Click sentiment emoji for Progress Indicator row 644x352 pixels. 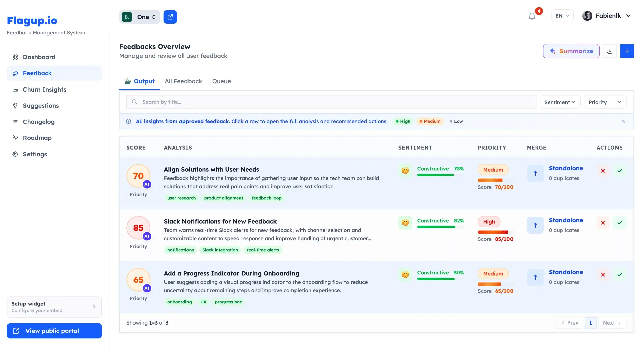[405, 275]
